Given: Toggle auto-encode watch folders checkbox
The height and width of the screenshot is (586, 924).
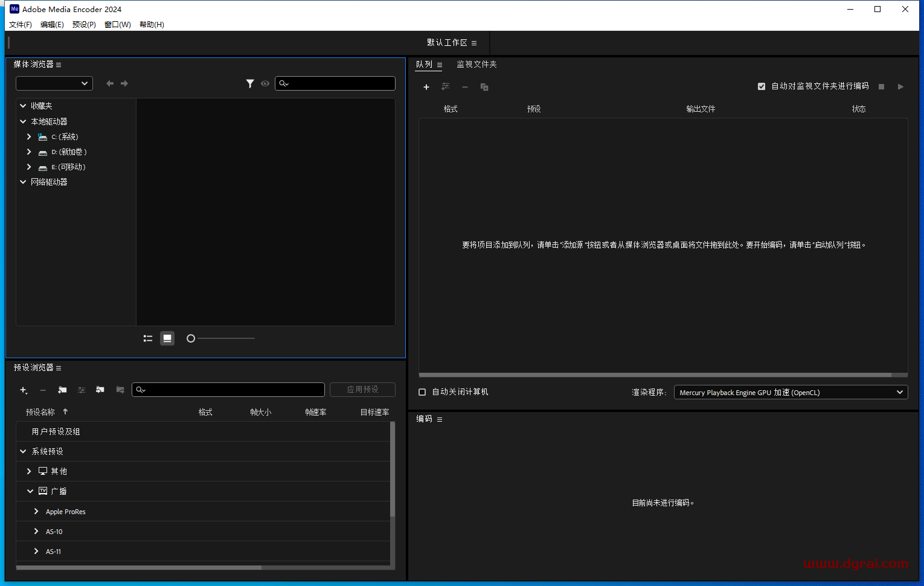Looking at the screenshot, I should tap(762, 86).
